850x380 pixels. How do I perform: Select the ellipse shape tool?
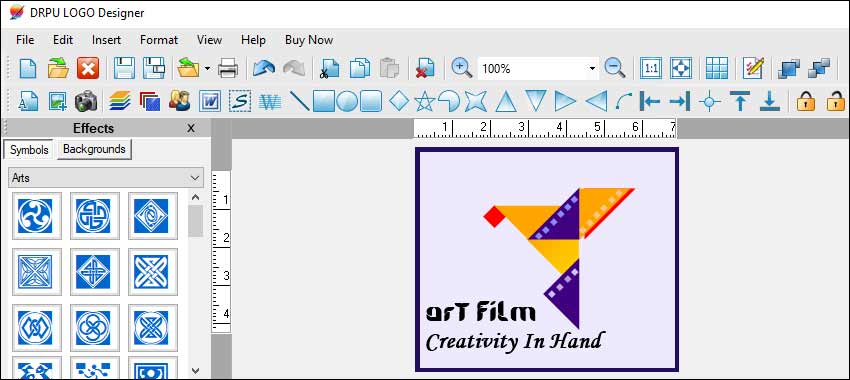(x=347, y=101)
